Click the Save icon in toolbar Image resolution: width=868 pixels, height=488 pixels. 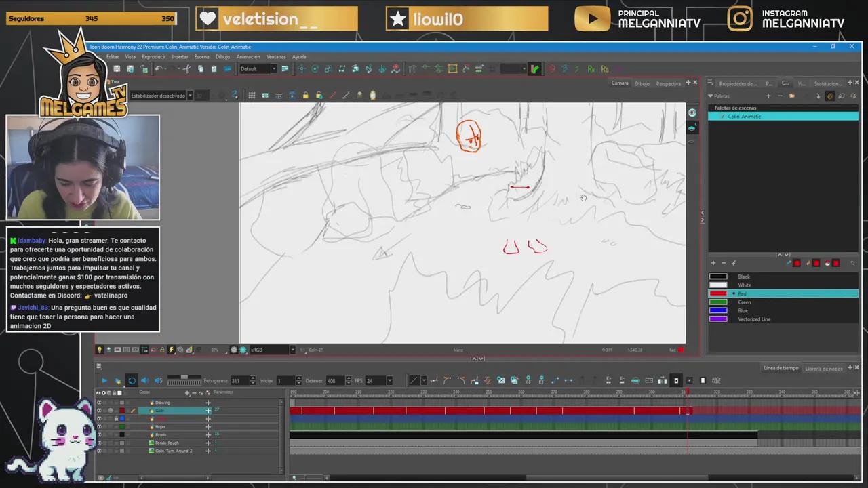tap(117, 69)
